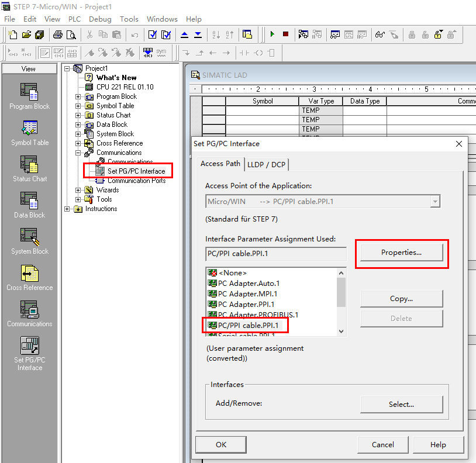Click the Properties... button
This screenshot has height=463, width=476.
(401, 253)
